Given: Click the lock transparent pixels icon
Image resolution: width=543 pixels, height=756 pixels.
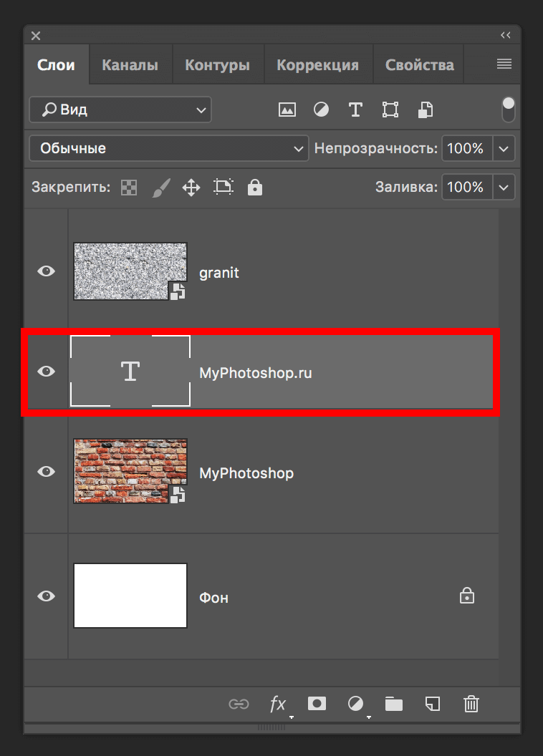Looking at the screenshot, I should tap(129, 188).
